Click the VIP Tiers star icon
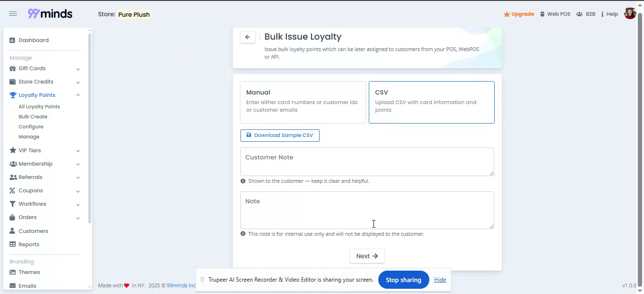 (x=13, y=151)
